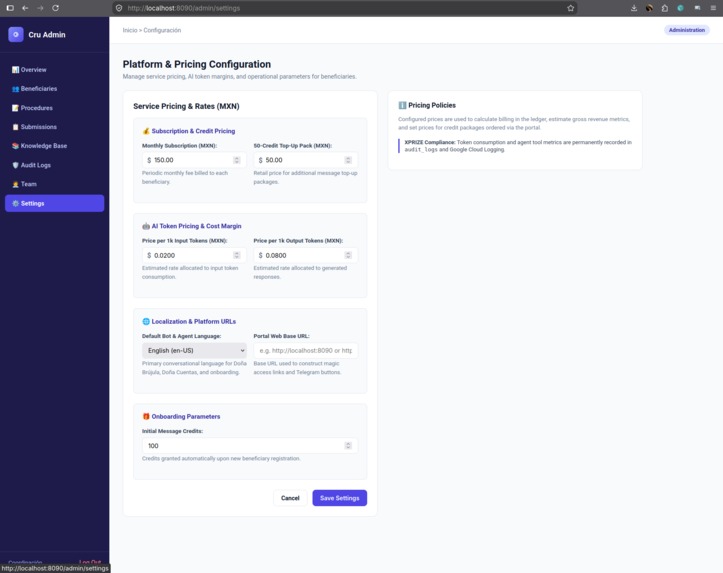Viewport: 723px width, 573px height.
Task: Click the Cancel button
Action: 290,498
